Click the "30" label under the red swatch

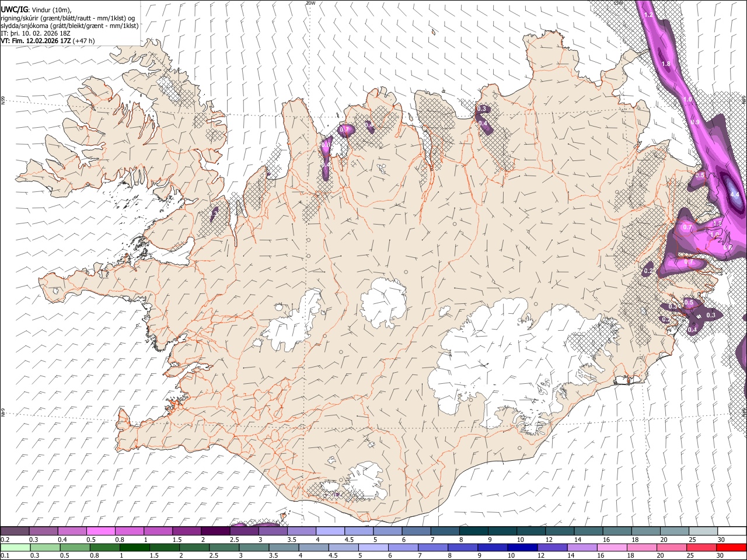[720, 556]
